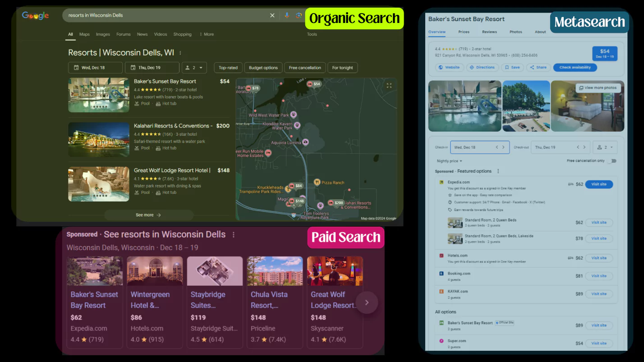Open Kalahari Resorts & Conventions listing
644x362 pixels.
[x=149, y=139]
